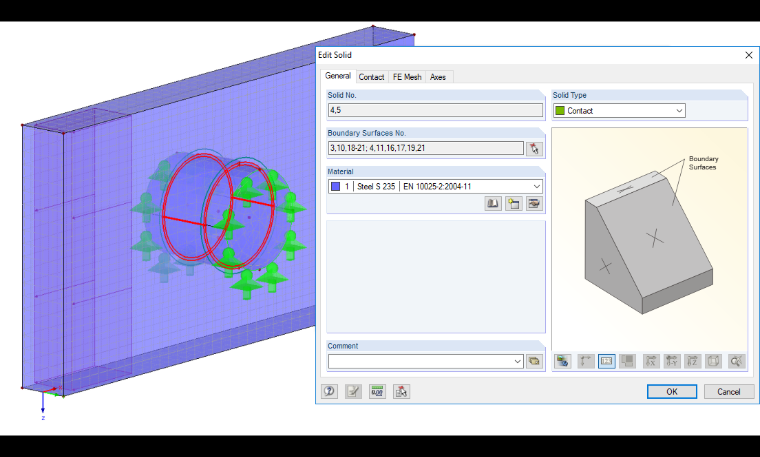Click the blue material color swatch

335,187
